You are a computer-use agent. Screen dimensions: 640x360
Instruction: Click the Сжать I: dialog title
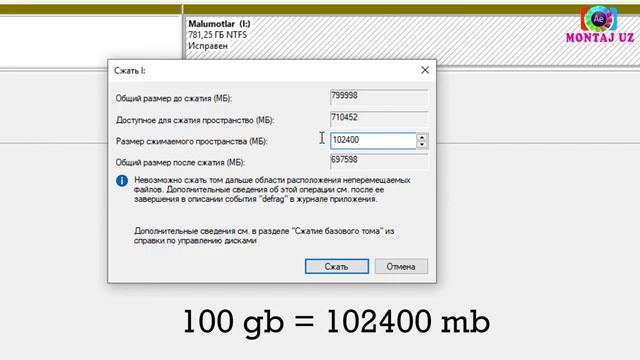[x=129, y=71]
